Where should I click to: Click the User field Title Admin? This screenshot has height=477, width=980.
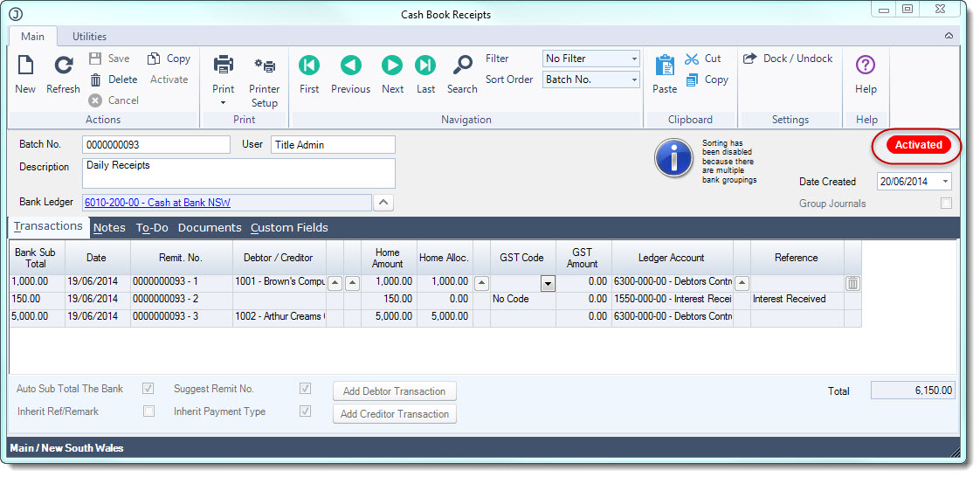[x=333, y=144]
